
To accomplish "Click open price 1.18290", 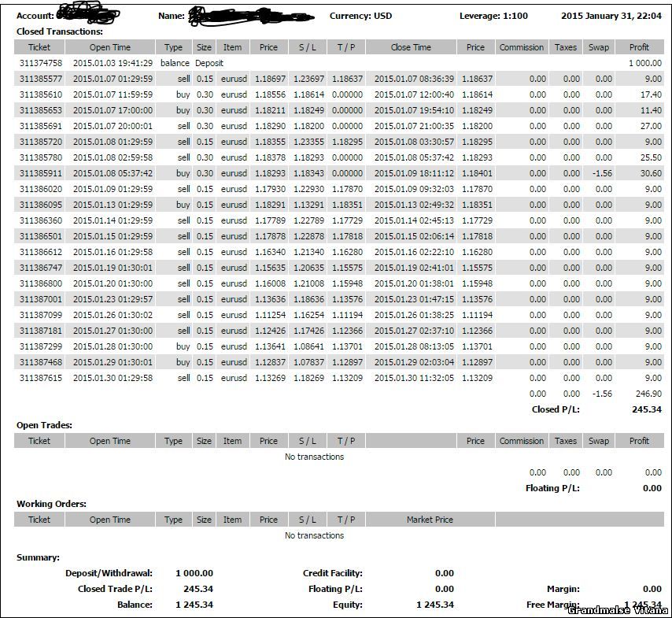I will point(270,126).
